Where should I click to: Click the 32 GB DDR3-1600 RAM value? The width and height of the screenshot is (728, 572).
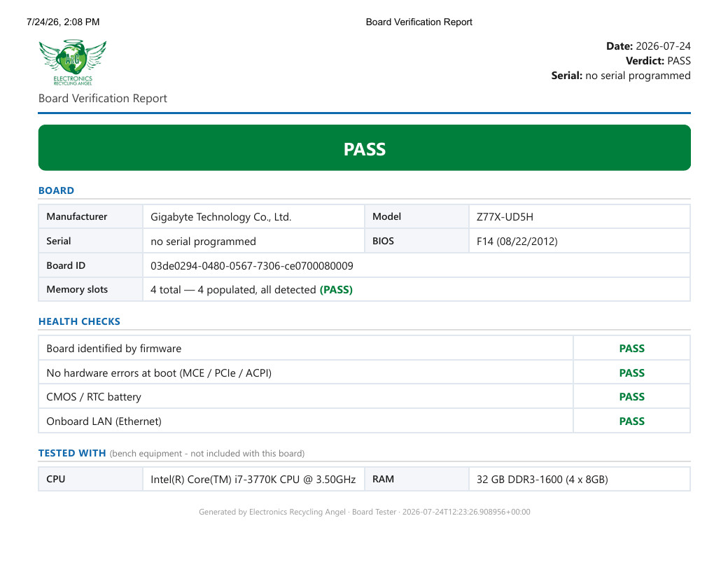[542, 480]
